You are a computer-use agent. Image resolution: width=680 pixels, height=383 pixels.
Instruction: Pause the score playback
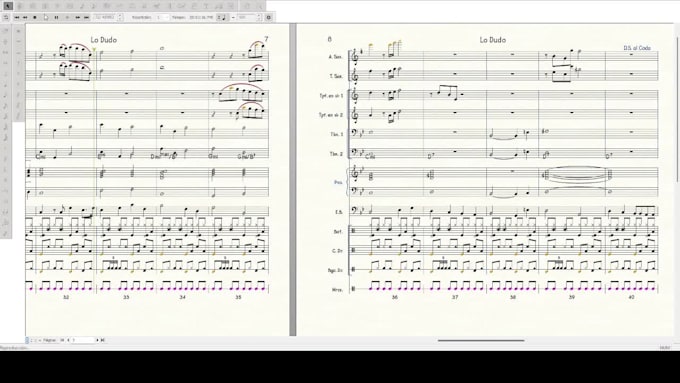(x=56, y=17)
